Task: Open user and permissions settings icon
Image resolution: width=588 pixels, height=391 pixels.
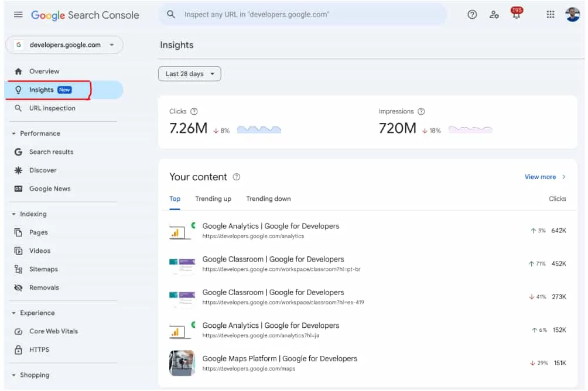Action: 494,15
